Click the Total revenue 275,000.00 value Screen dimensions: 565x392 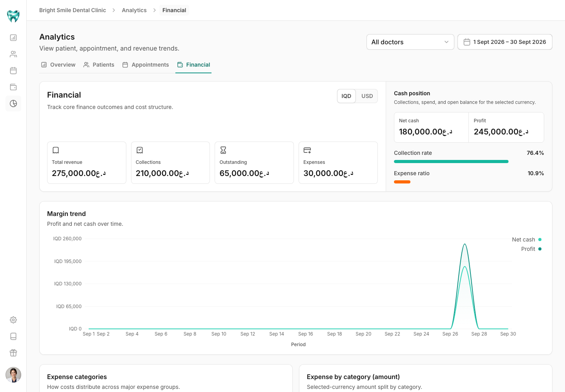coord(79,173)
